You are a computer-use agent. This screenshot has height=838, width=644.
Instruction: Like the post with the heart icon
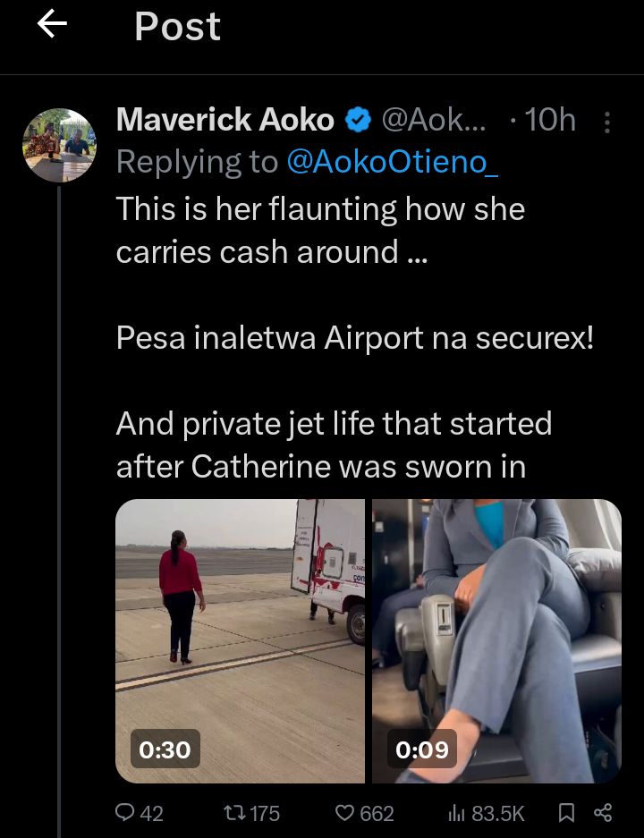pyautogui.click(x=345, y=813)
